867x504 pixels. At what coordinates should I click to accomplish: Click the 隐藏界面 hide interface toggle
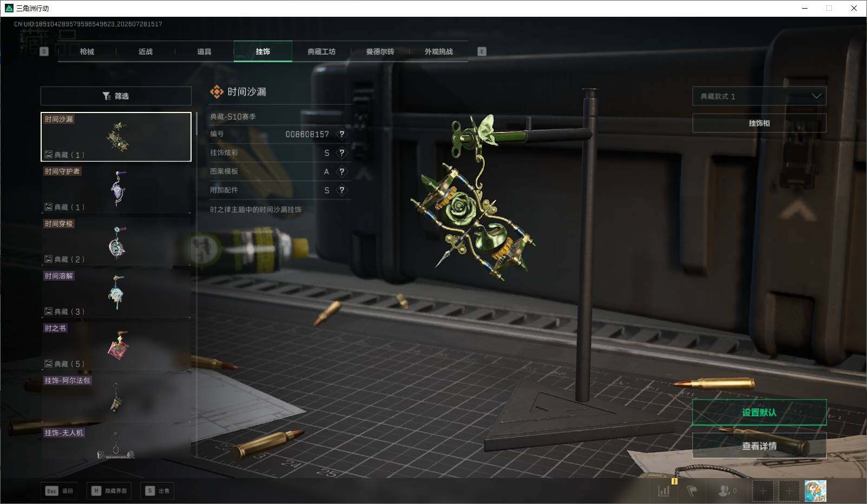click(x=109, y=490)
